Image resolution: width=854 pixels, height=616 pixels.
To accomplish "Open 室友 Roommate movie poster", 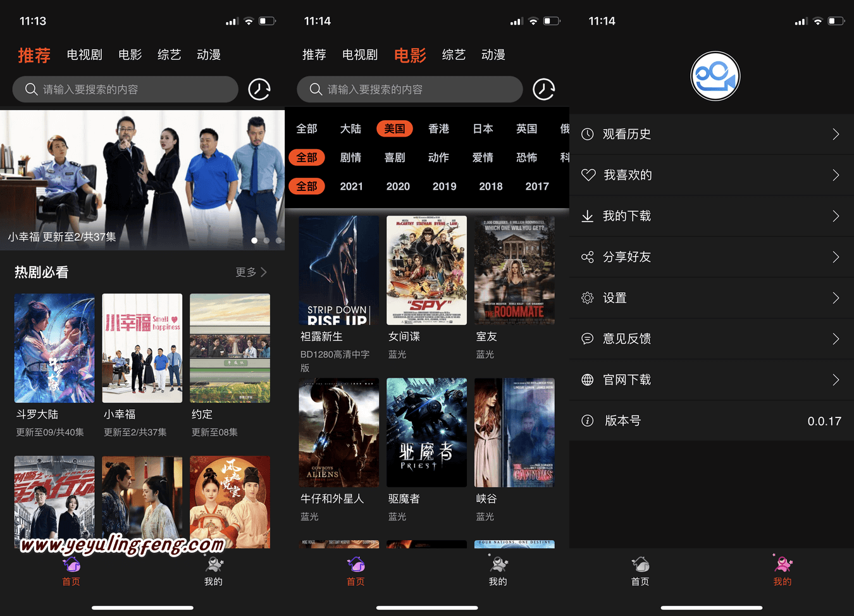I will [x=514, y=271].
